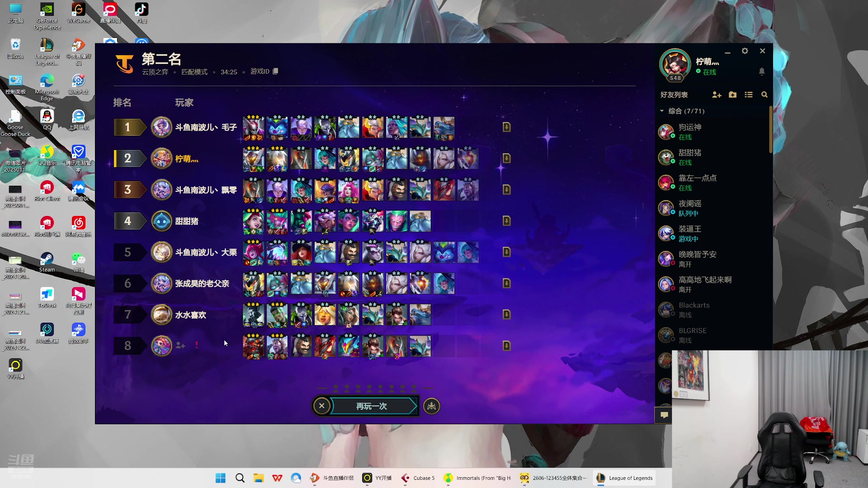The image size is (868, 488).
Task: Open taskbar search
Action: click(240, 478)
